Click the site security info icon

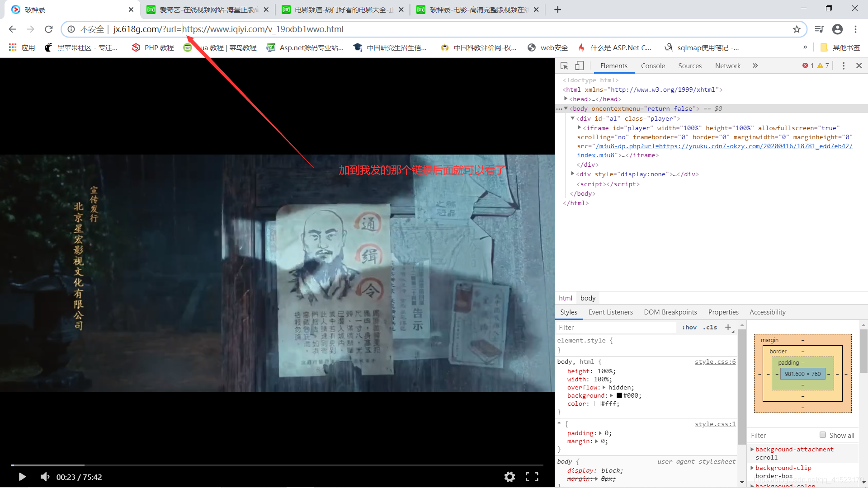tap(71, 29)
